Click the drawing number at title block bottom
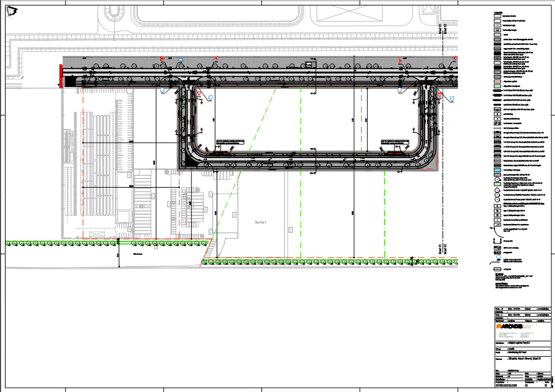 click(507, 386)
